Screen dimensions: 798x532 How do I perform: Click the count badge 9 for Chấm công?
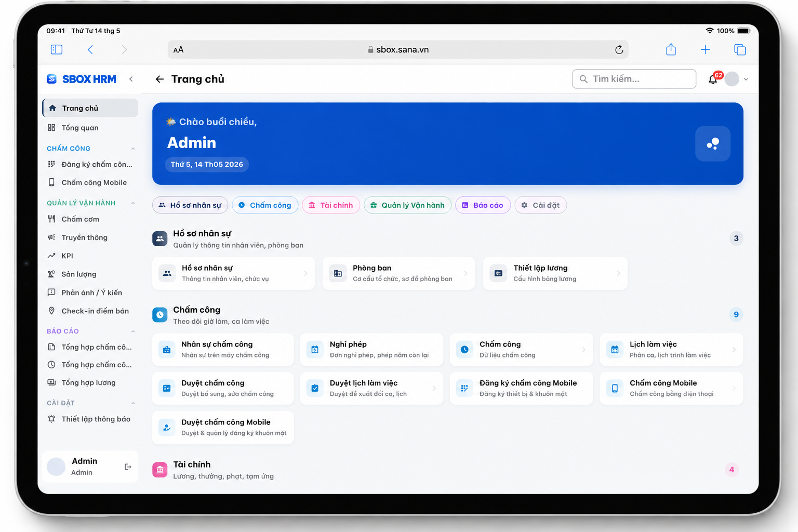pyautogui.click(x=736, y=314)
